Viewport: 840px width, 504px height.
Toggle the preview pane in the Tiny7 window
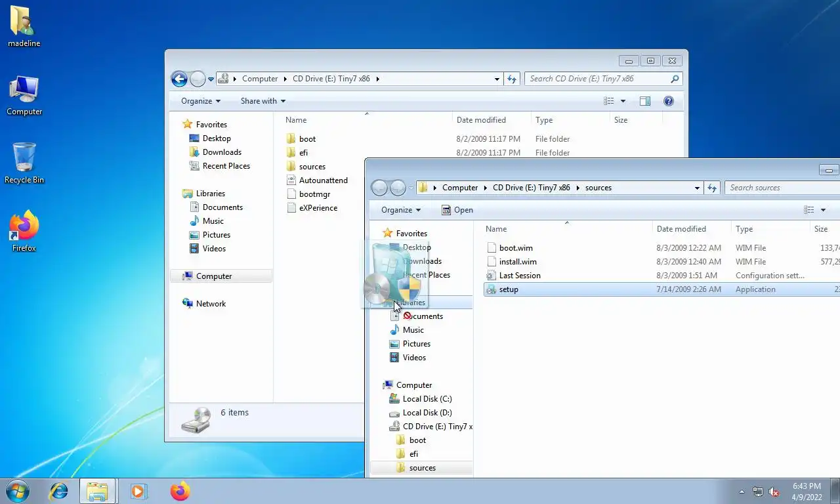tap(645, 101)
